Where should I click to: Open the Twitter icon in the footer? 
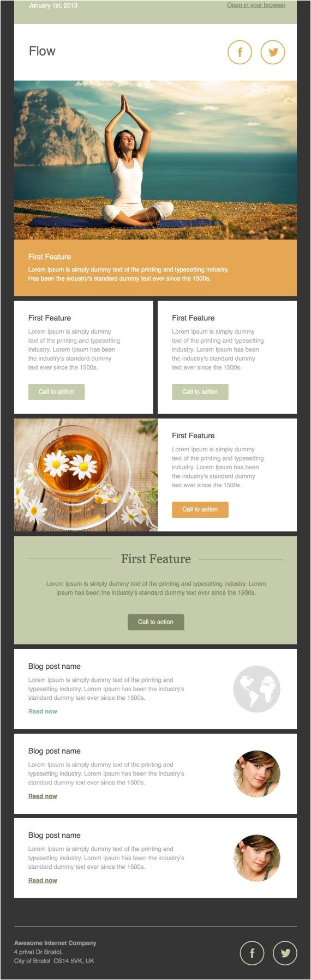tap(285, 953)
